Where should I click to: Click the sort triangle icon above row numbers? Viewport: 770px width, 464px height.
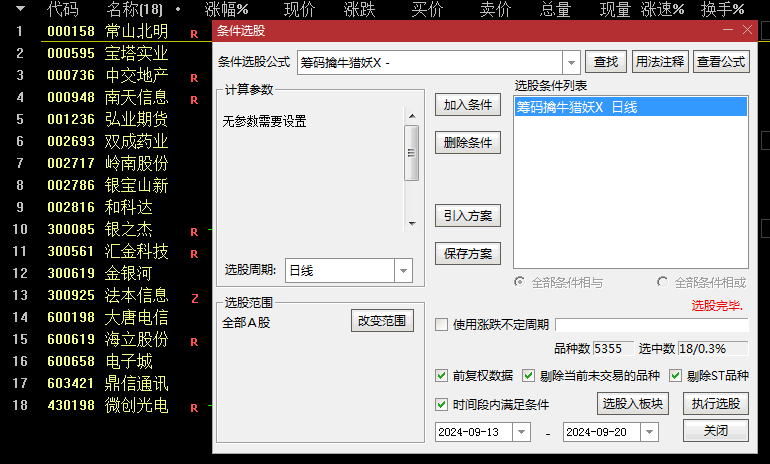coord(20,8)
